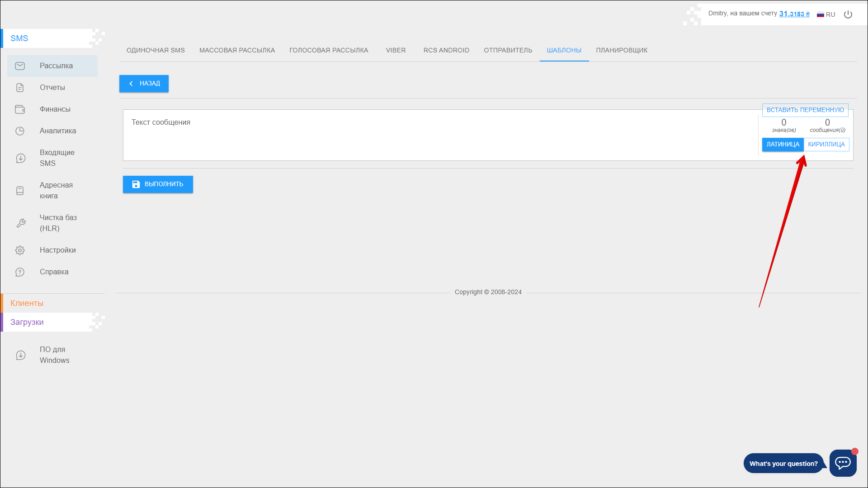The width and height of the screenshot is (868, 488).
Task: Switch to the ПЛАНИРОВЩИК tab
Action: pyautogui.click(x=621, y=50)
